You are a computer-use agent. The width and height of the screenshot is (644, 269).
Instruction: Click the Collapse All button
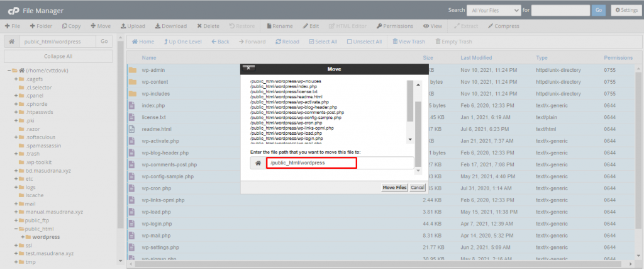[x=58, y=56]
